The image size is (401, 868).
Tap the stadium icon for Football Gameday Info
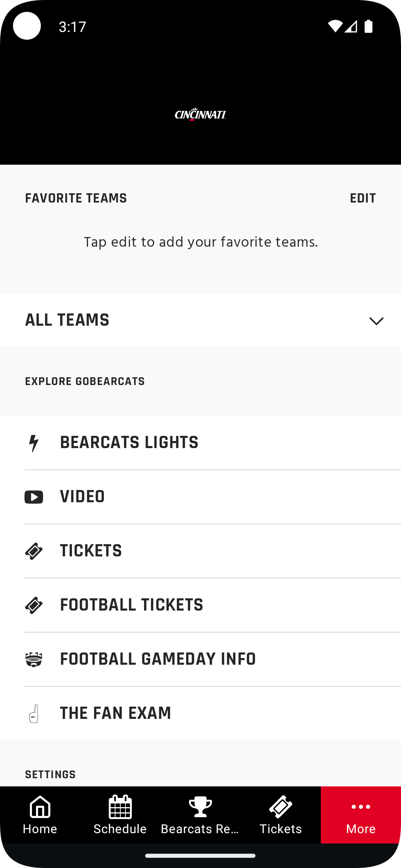coord(34,660)
